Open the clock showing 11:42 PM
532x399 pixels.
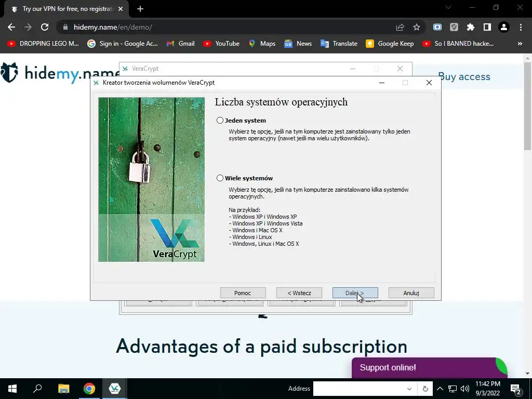pyautogui.click(x=487, y=389)
